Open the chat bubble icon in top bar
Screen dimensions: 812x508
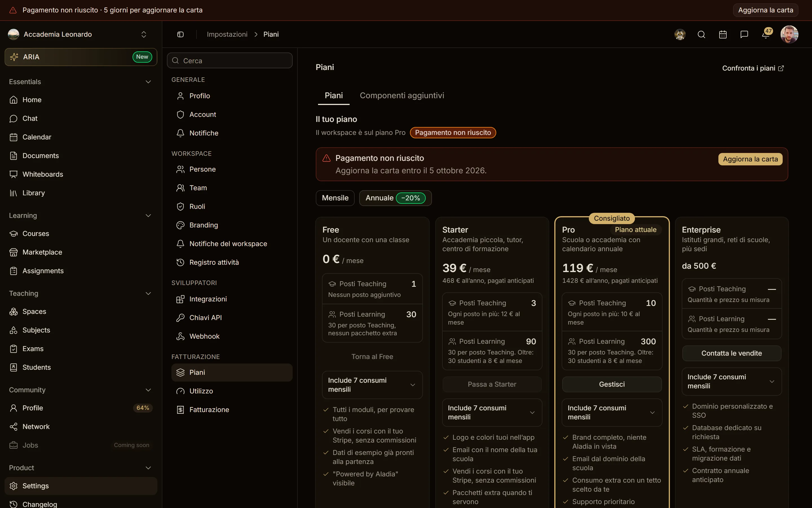tap(744, 34)
